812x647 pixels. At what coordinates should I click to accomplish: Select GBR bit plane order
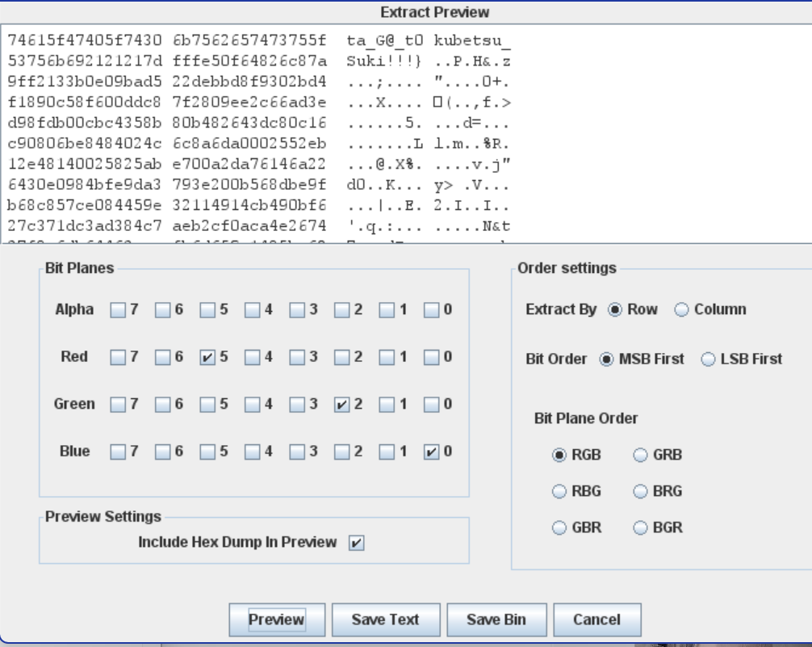pos(559,527)
